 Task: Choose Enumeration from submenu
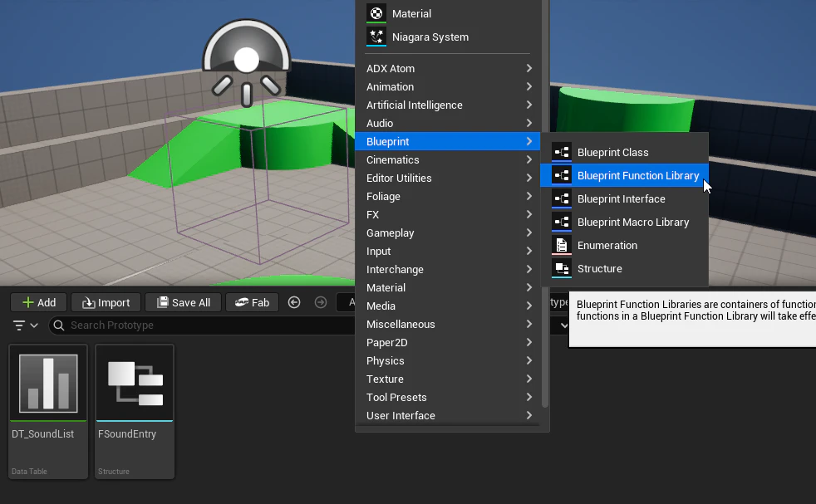(625, 246)
